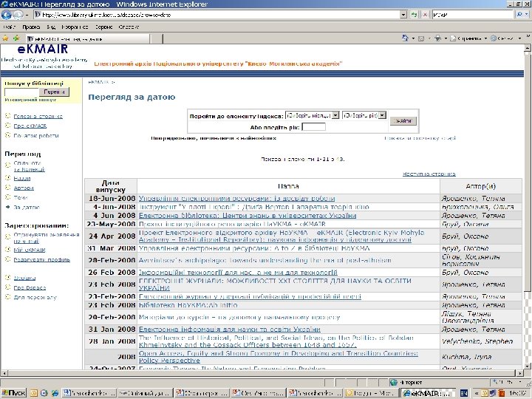Click in the toolbar search box

pos(472,15)
